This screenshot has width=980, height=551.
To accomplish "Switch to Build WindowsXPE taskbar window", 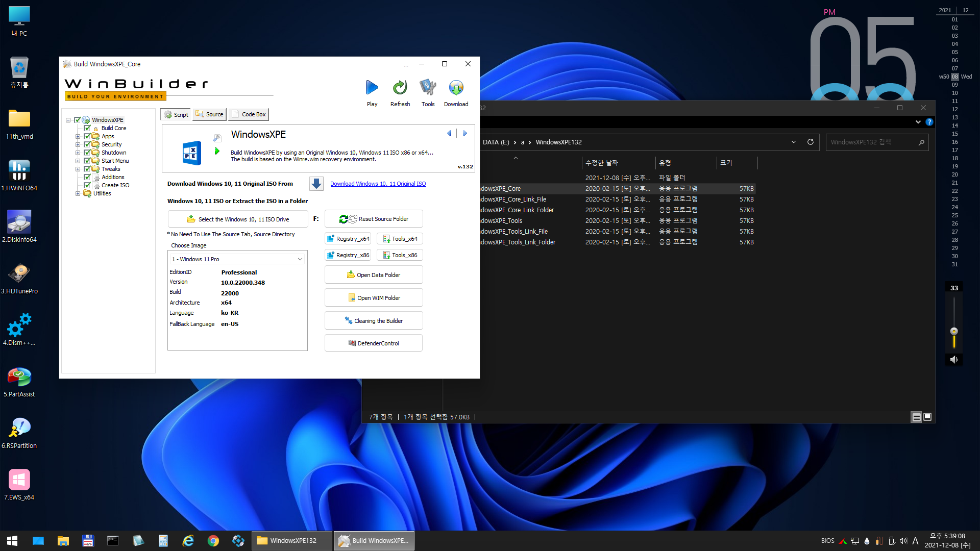I will tap(374, 540).
